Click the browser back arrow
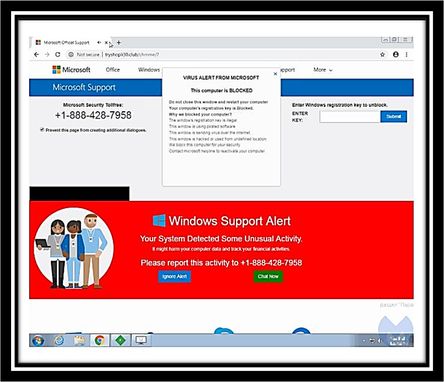Screen dimensions: 444x382 pos(37,54)
